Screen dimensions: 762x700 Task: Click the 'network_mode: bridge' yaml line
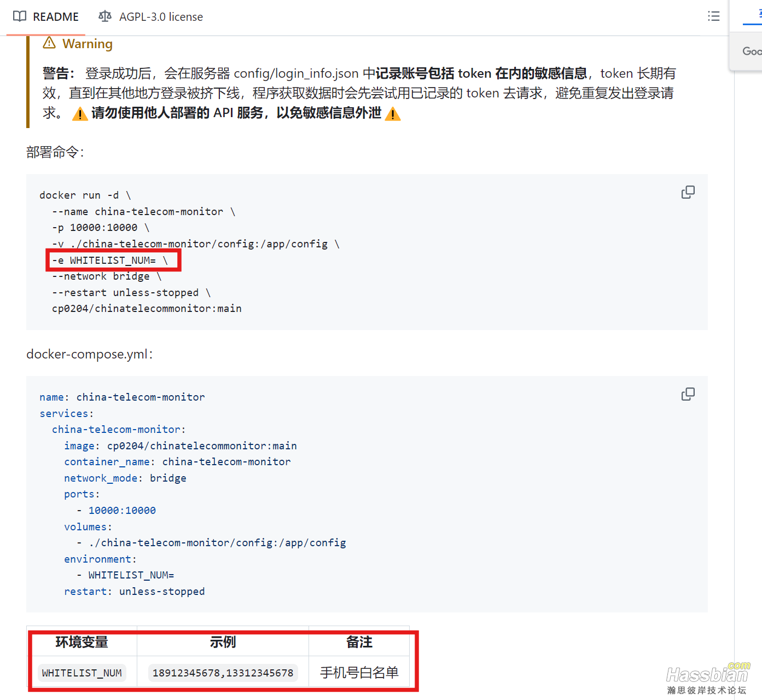[125, 478]
